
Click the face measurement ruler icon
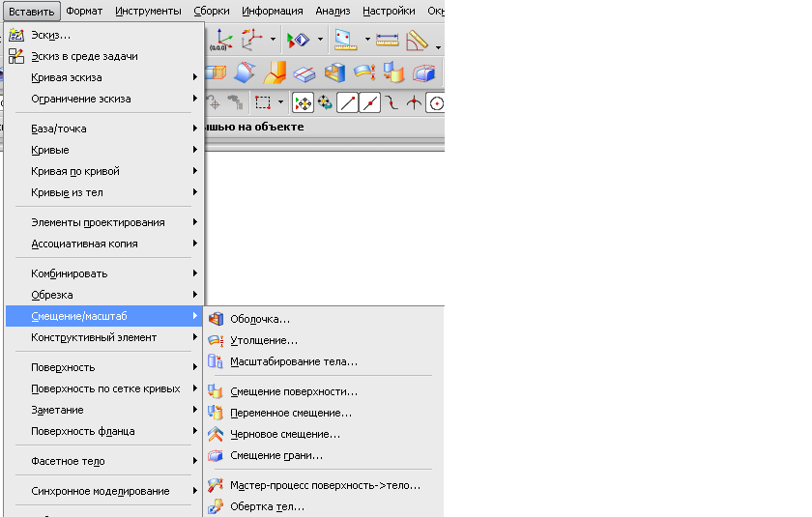pyautogui.click(x=345, y=40)
